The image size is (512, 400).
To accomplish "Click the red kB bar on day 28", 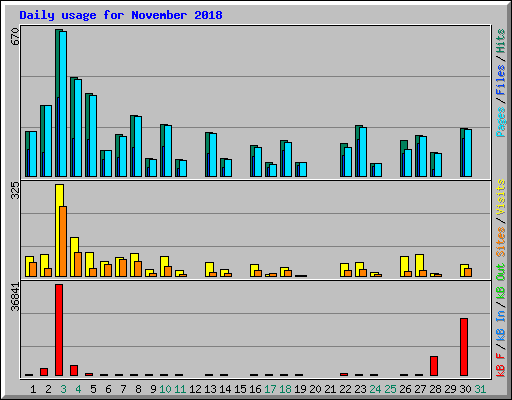I will click(434, 366).
